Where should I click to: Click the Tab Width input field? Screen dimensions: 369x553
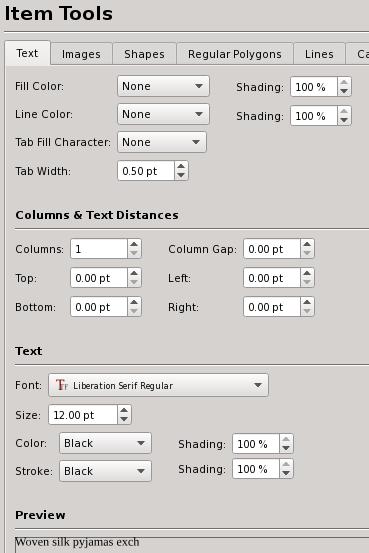[146, 171]
